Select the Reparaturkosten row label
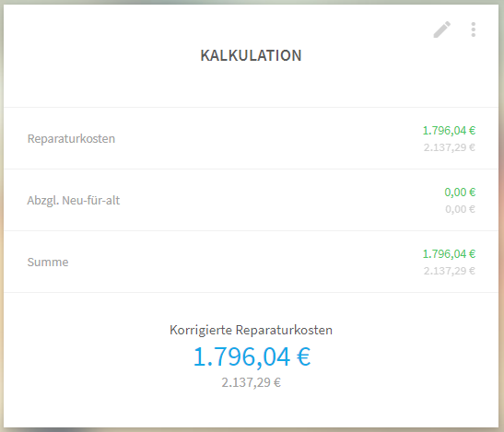504x432 pixels. click(x=71, y=138)
